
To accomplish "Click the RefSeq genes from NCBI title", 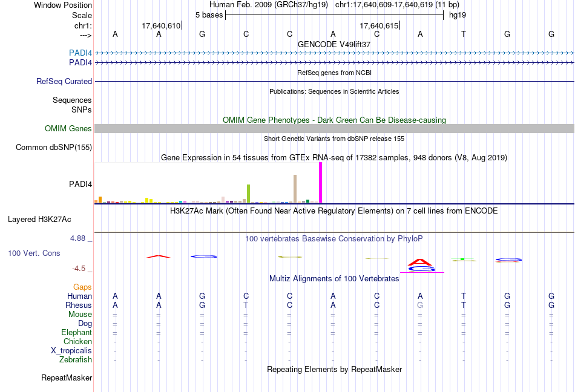I will (334, 73).
